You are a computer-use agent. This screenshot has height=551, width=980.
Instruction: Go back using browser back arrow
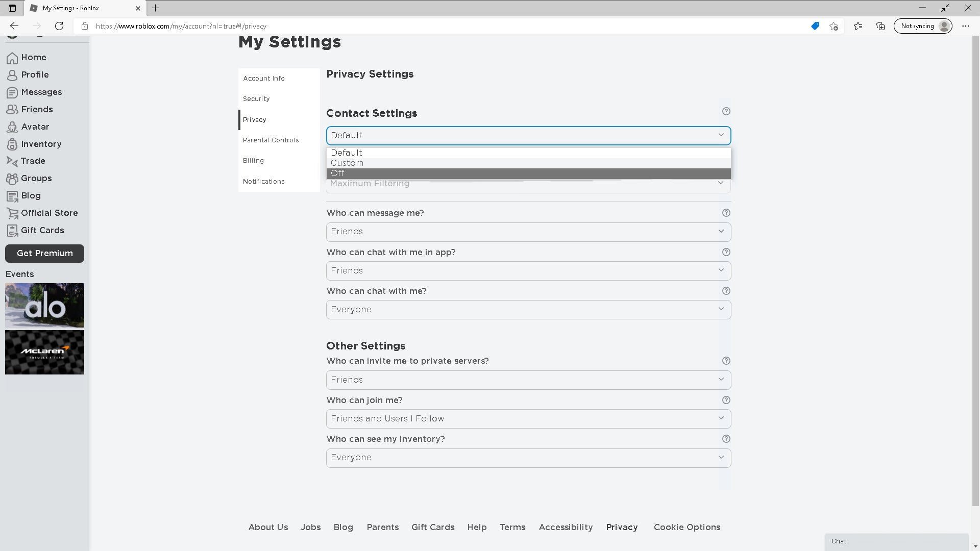coord(14,26)
